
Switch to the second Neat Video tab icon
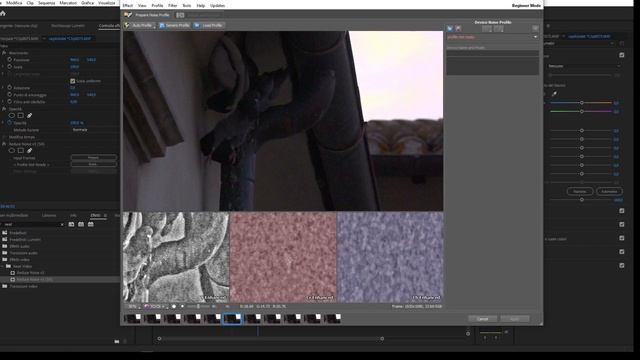(180, 15)
